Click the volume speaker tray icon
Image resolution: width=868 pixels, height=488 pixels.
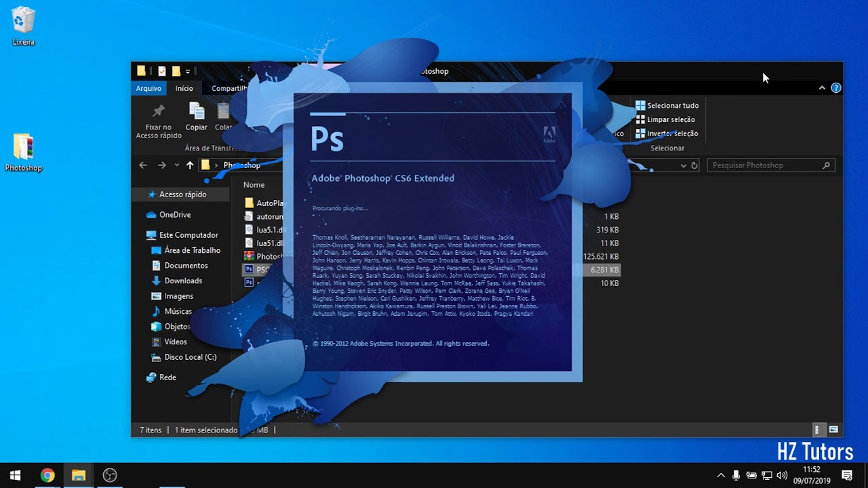782,475
